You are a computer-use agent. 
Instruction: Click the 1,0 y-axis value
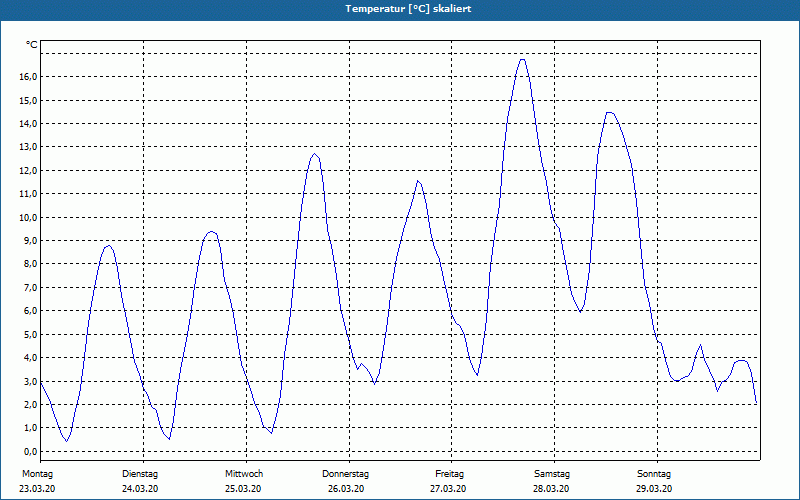[31, 428]
